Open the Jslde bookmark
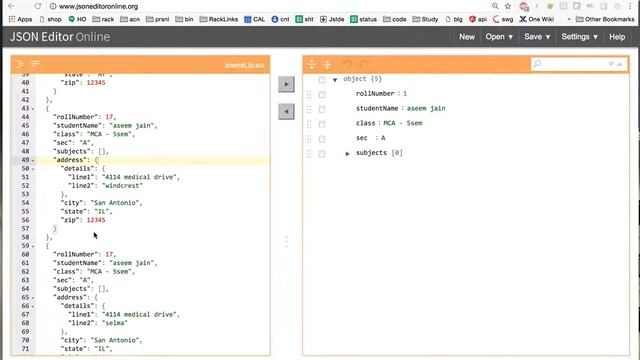640x360 pixels. point(332,19)
